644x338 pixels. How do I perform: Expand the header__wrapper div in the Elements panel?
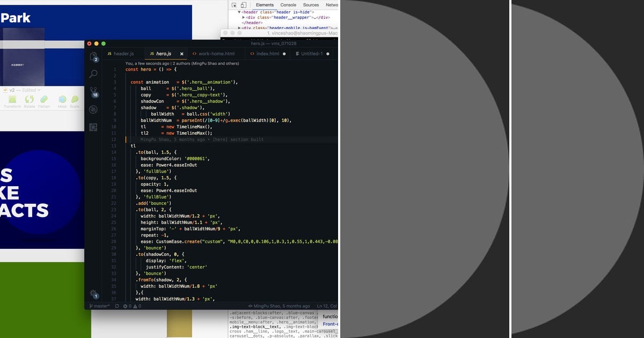pyautogui.click(x=244, y=17)
